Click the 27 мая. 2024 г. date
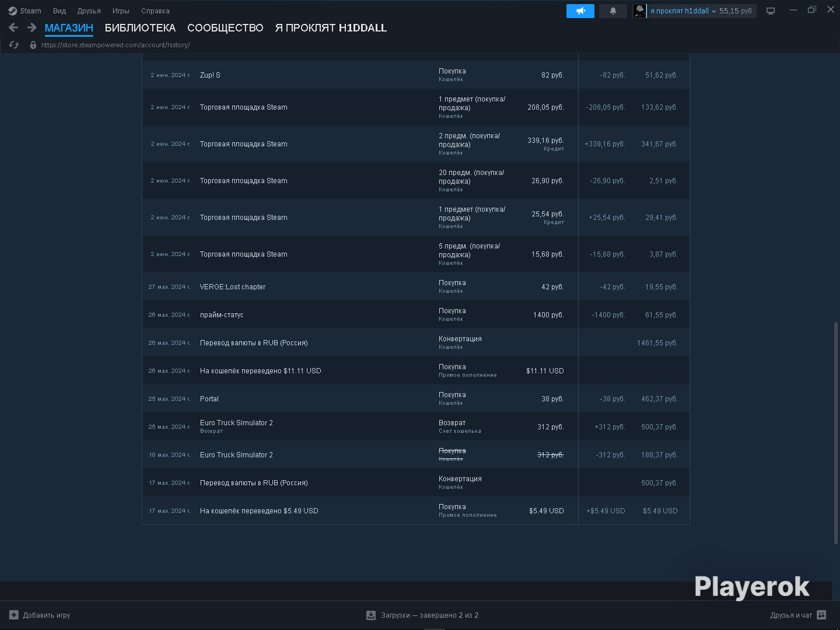Image resolution: width=840 pixels, height=630 pixels. (170, 287)
